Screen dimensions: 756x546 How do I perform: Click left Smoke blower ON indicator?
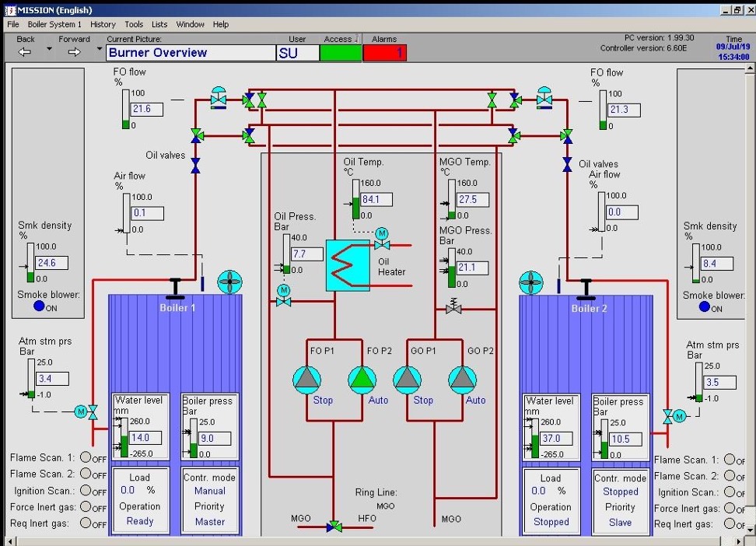[x=39, y=306]
